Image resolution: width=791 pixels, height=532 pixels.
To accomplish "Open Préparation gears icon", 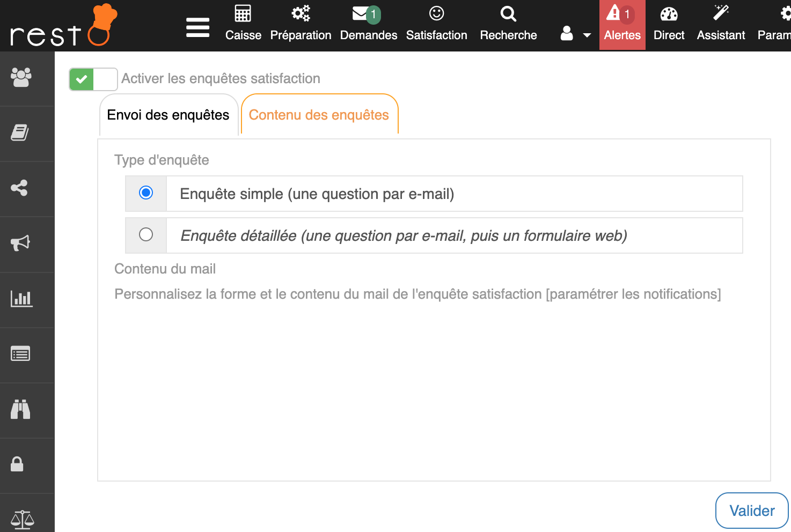I will [x=301, y=14].
